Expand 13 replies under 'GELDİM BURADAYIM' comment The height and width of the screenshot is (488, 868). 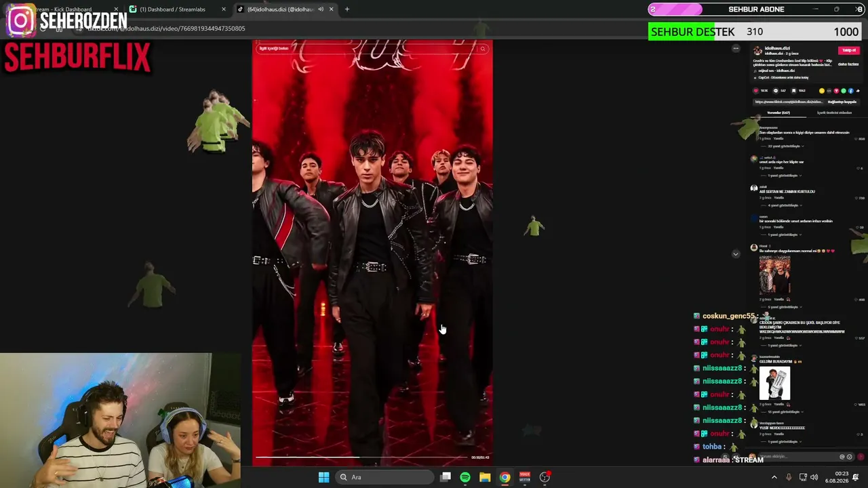coord(783,411)
